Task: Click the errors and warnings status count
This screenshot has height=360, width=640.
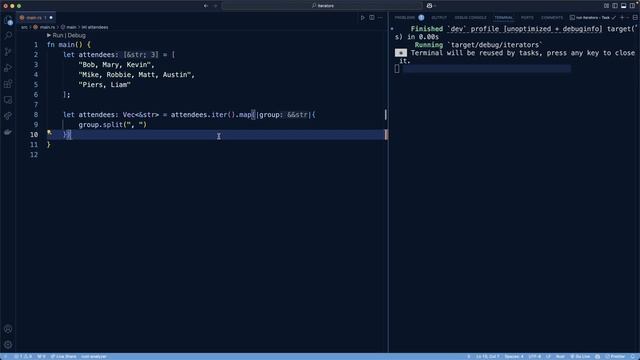Action: tap(23, 357)
